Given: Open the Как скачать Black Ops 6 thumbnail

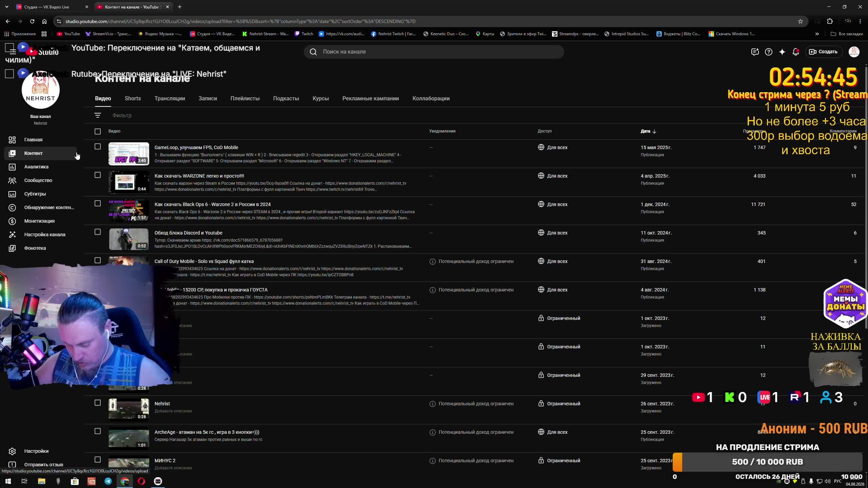Looking at the screenshot, I should [129, 210].
